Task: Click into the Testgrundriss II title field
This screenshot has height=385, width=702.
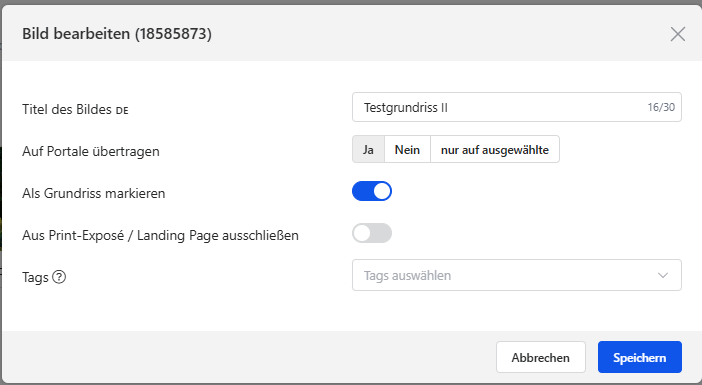Action: coord(517,107)
